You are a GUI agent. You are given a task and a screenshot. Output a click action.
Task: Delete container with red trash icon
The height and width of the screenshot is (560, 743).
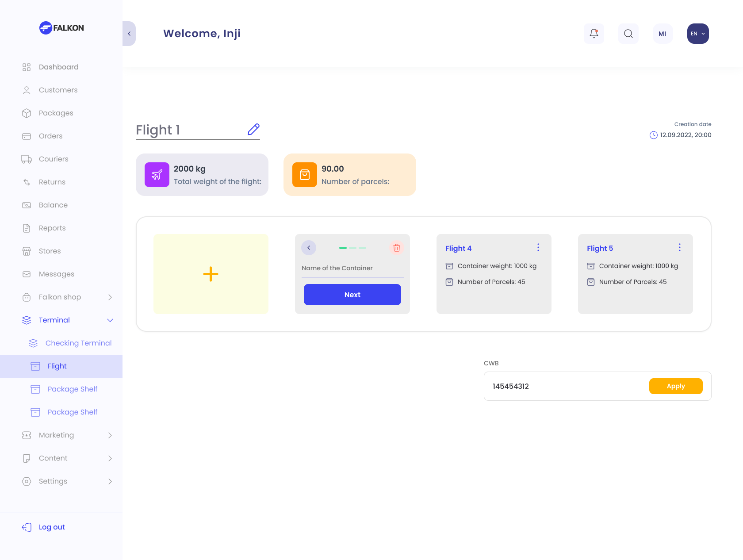[x=396, y=248]
